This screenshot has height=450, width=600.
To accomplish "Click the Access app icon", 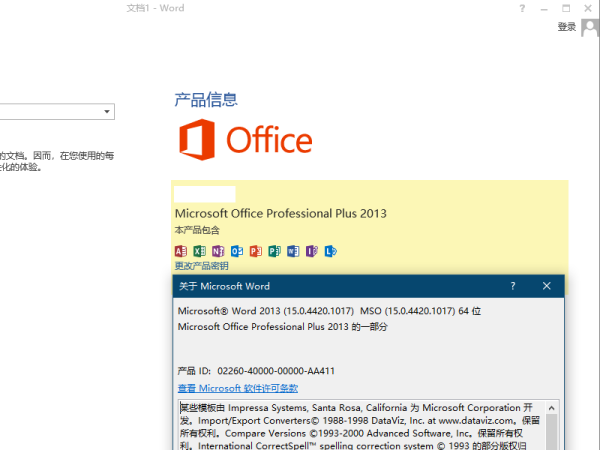I will (x=181, y=251).
